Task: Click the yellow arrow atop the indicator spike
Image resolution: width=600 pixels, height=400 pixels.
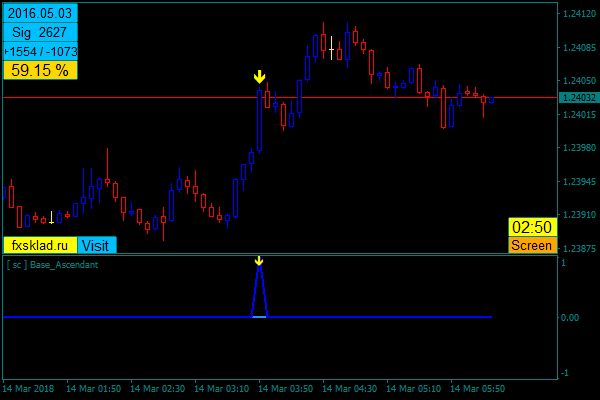Action: click(259, 261)
